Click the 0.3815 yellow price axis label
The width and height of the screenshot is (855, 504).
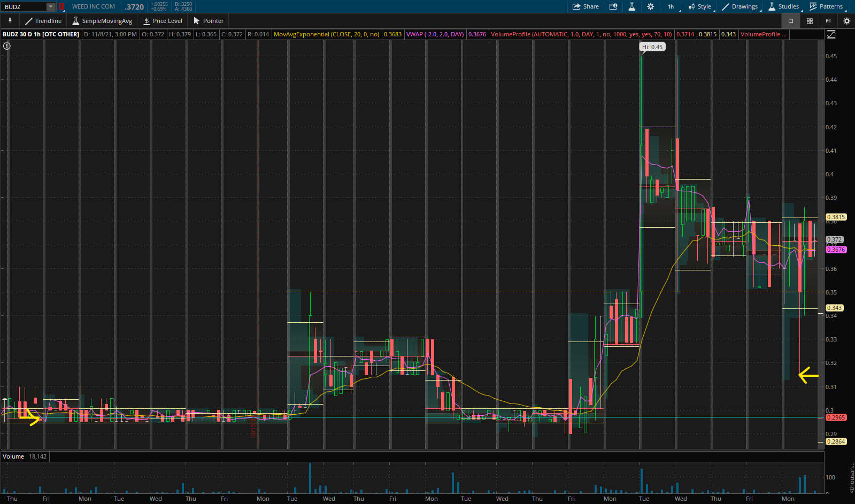[836, 217]
